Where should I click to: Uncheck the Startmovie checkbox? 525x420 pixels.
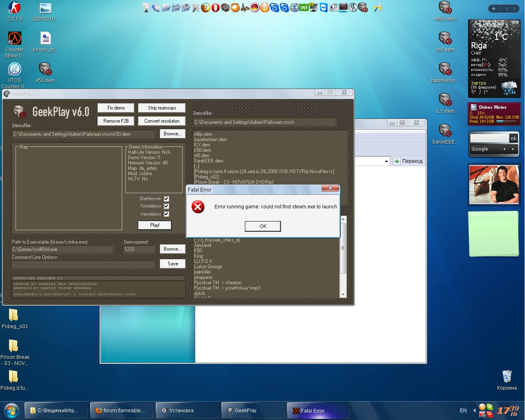pyautogui.click(x=167, y=199)
